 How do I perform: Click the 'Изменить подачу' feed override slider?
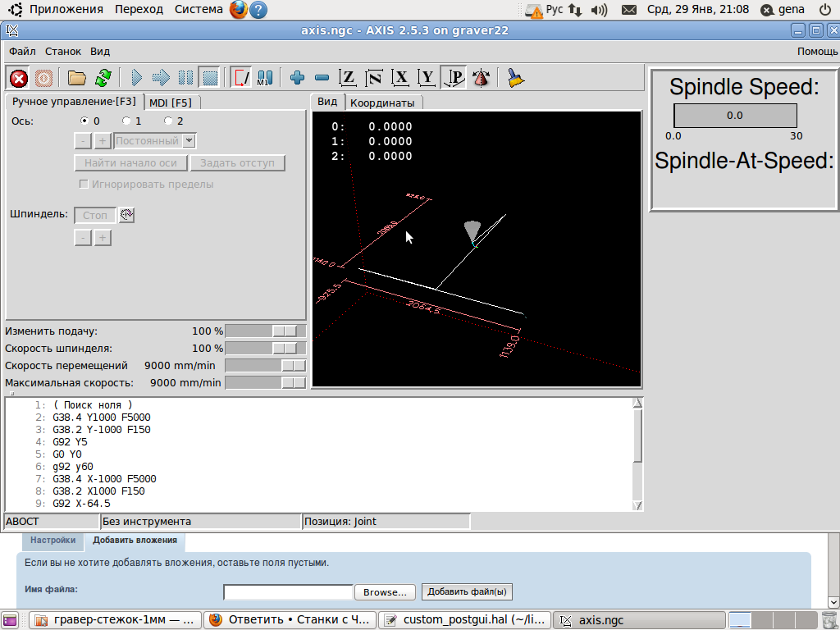click(x=265, y=331)
